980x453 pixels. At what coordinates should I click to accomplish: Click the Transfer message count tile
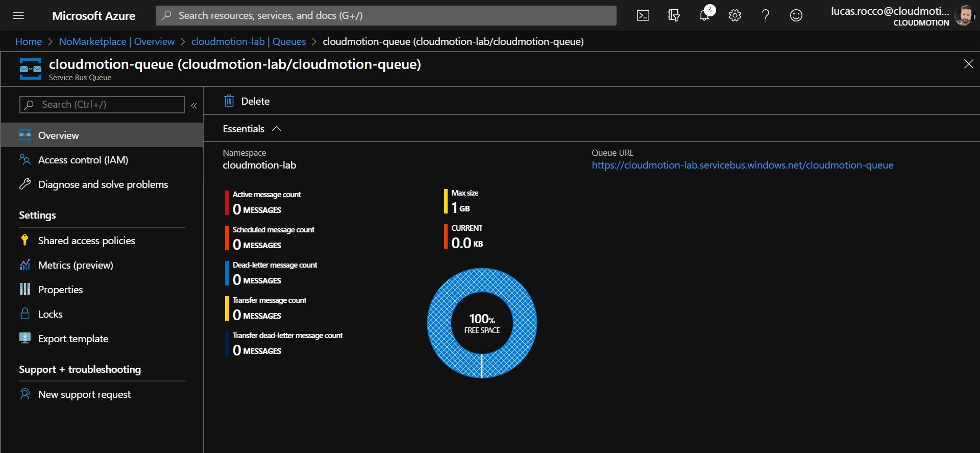point(266,308)
